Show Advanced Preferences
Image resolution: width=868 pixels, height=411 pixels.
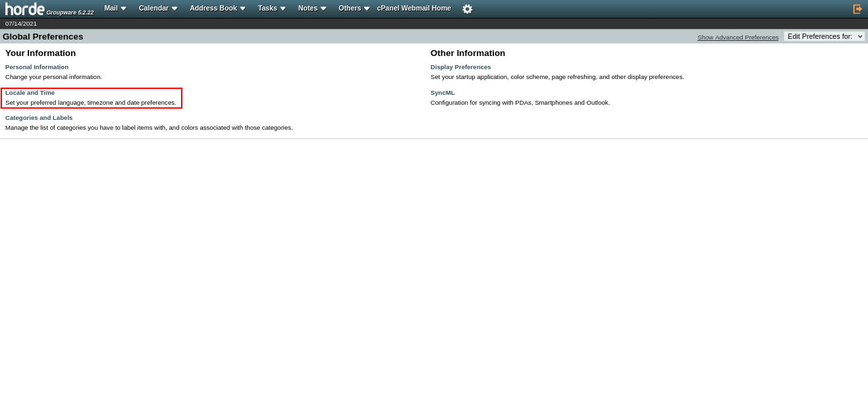[x=738, y=37]
